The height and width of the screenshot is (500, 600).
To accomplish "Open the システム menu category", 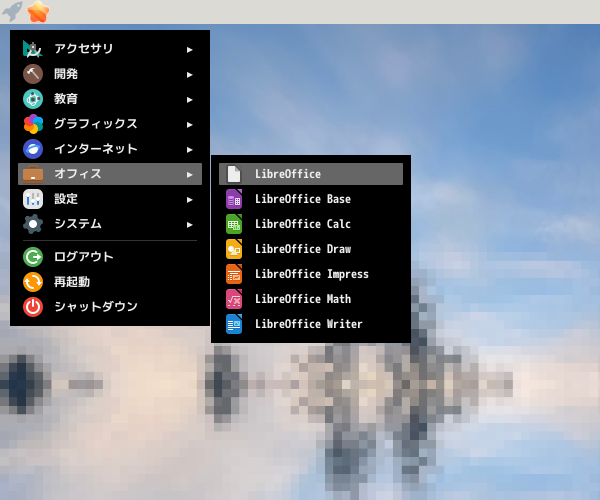I will 110,224.
